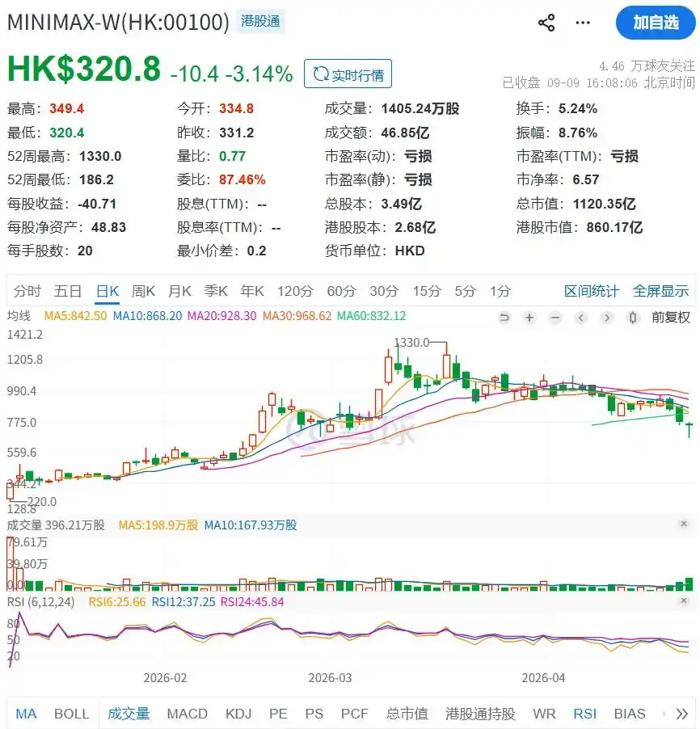Image resolution: width=700 pixels, height=729 pixels.
Task: Toggle the MA indicator
Action: (26, 714)
